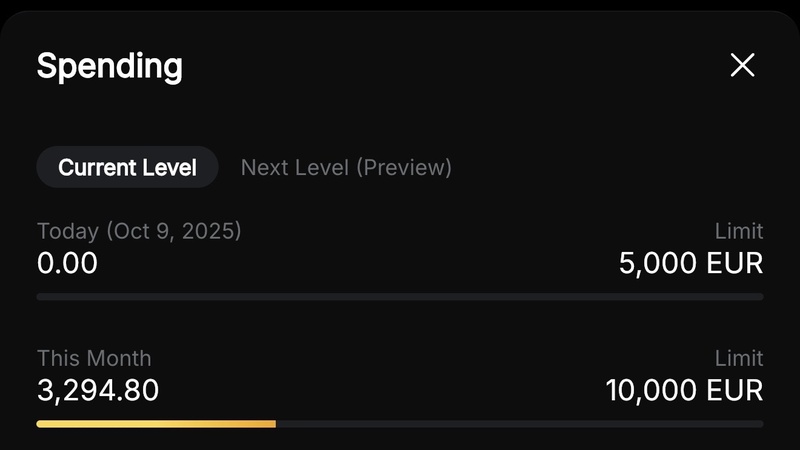Click yellow filled part of monthly bar

[155, 424]
